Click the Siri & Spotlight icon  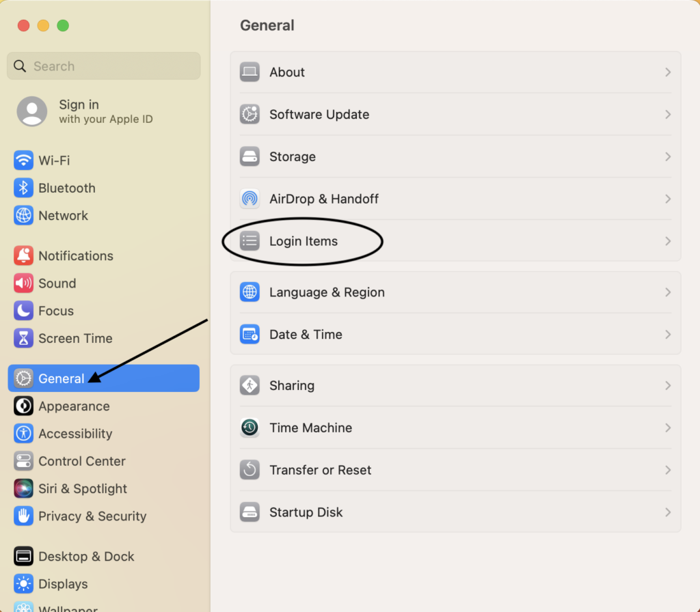click(x=24, y=488)
